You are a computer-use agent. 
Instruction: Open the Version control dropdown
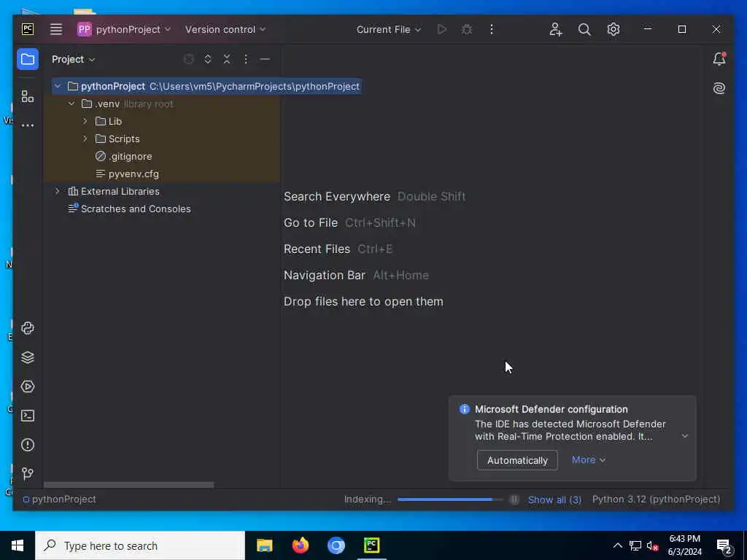point(225,29)
